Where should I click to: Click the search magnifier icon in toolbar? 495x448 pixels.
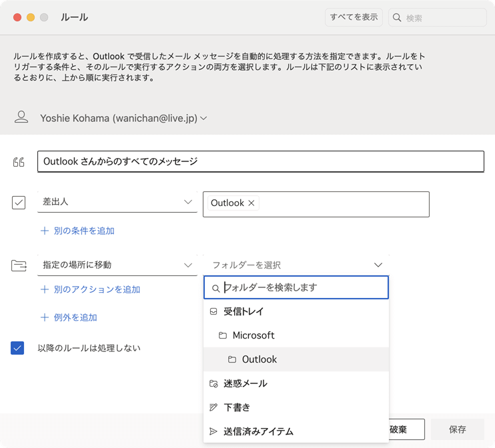(398, 18)
